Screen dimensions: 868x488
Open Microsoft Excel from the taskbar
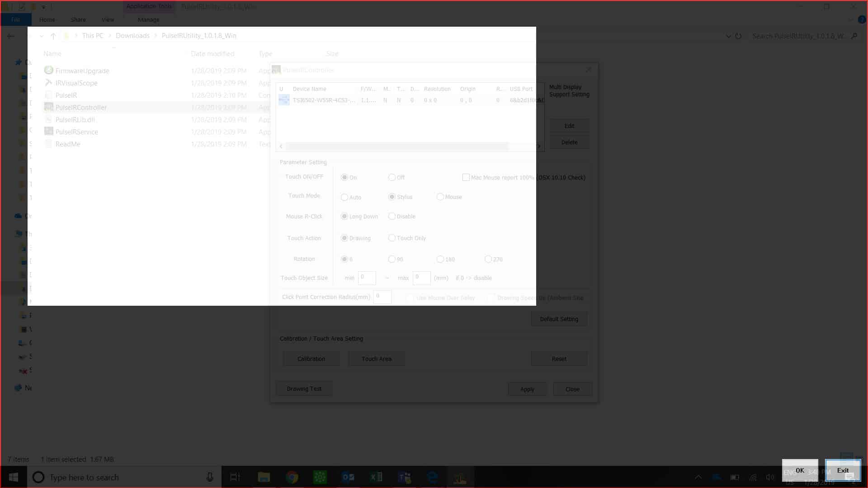(376, 477)
